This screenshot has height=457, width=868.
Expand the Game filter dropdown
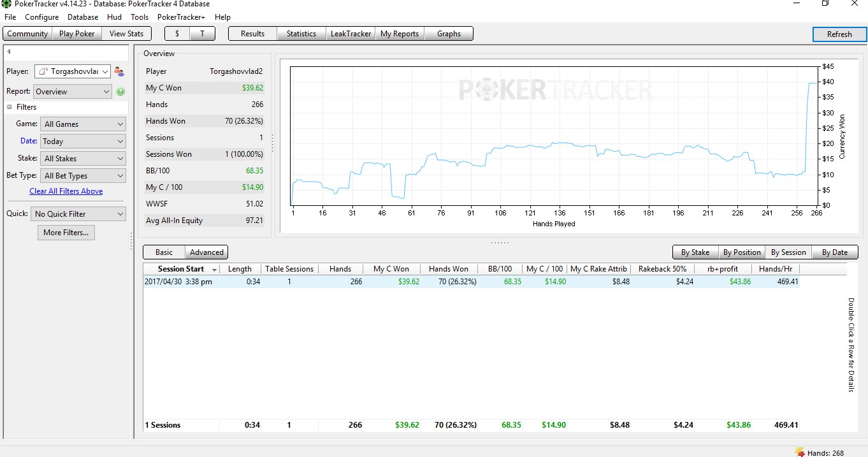click(x=83, y=124)
